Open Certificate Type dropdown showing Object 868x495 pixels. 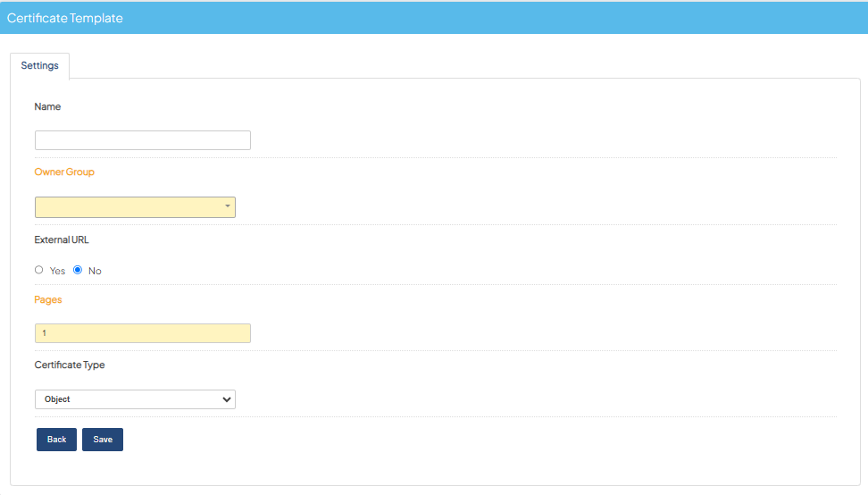coord(135,399)
